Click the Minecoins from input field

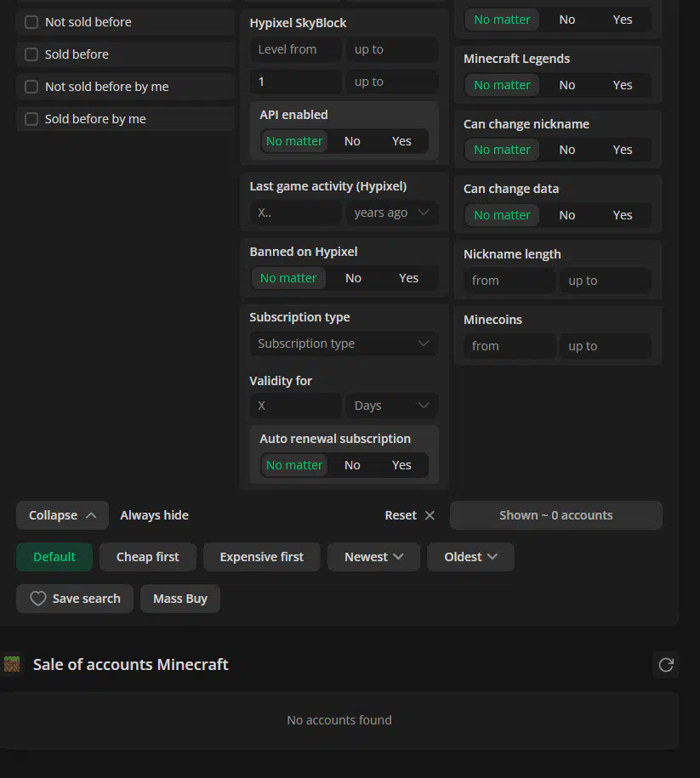click(509, 346)
